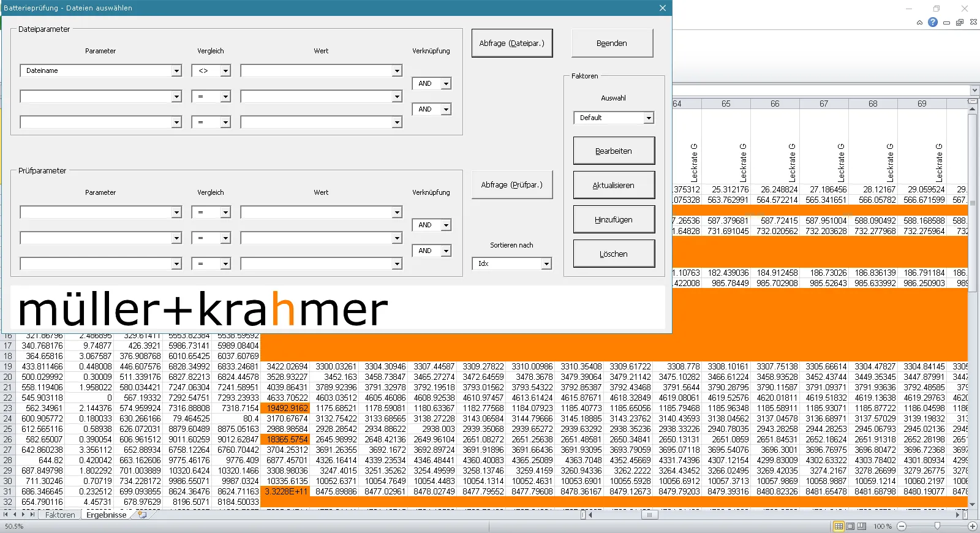Screen dimensions: 980x533
Task: Click the Bearbeiten button
Action: [x=614, y=151]
